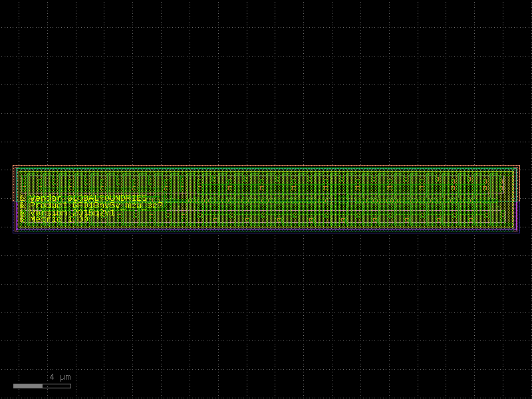This screenshot has width=532, height=399.
Task: Click the '& Vendor GLOBALFOUNDRIES' text label
Action: [x=84, y=198]
